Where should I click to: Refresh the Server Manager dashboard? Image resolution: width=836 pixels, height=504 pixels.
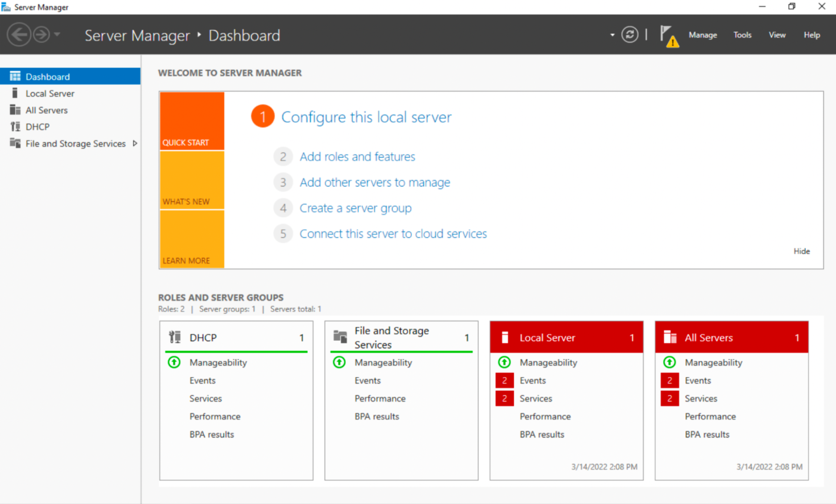[x=630, y=35]
